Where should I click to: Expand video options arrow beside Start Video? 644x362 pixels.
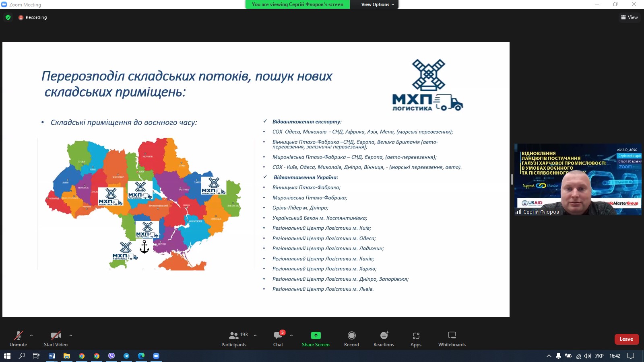tap(71, 335)
